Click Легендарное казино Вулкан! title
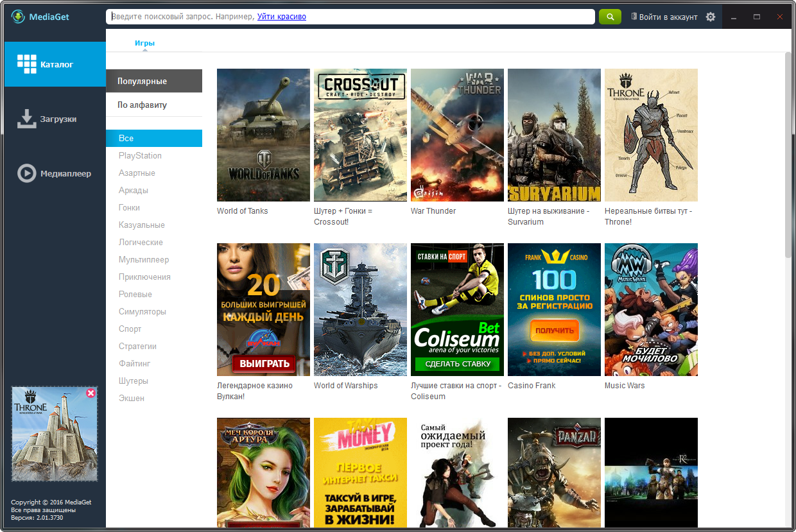This screenshot has width=796, height=532. coord(255,391)
